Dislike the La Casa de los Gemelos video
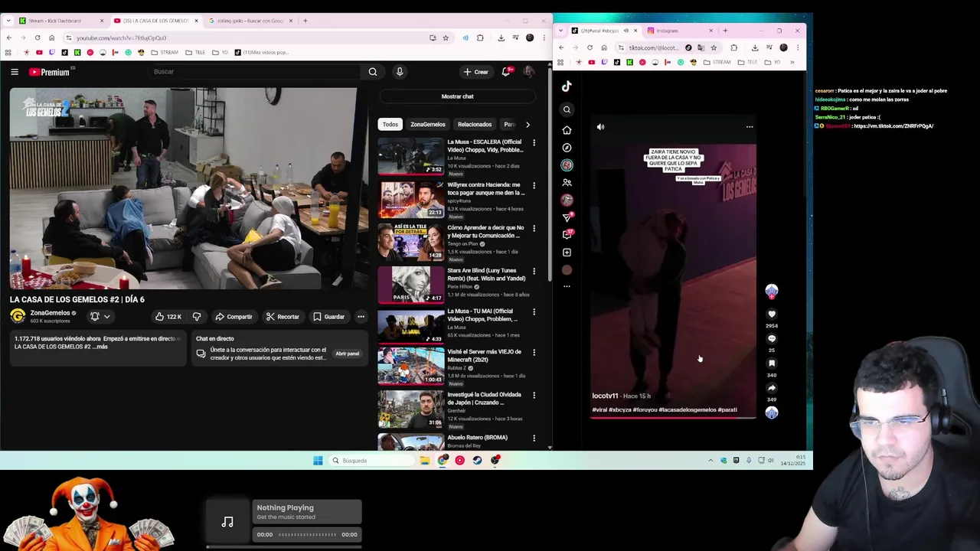The width and height of the screenshot is (980, 551). point(197,317)
